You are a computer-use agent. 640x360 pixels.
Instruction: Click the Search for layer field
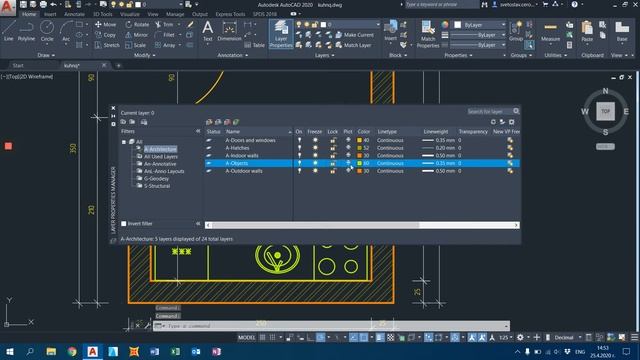(489, 111)
